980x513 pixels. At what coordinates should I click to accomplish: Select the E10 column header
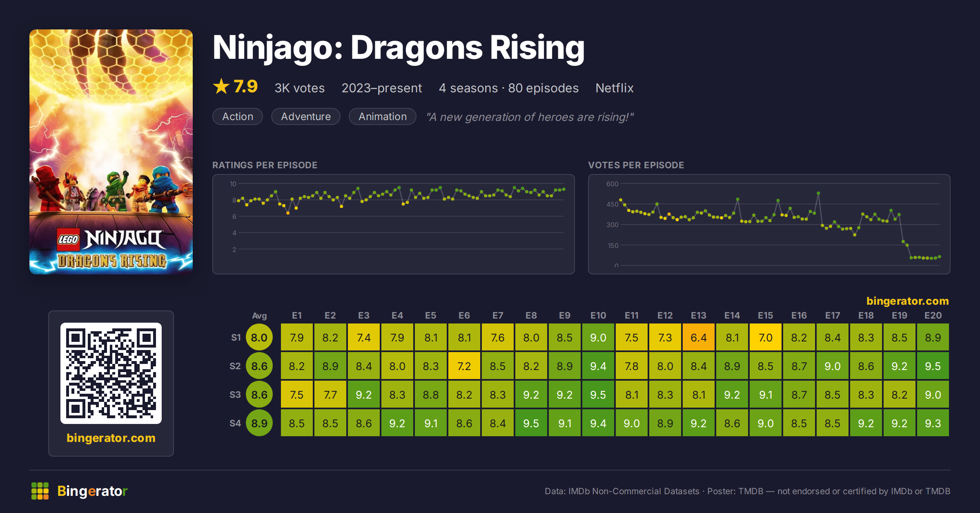[598, 315]
